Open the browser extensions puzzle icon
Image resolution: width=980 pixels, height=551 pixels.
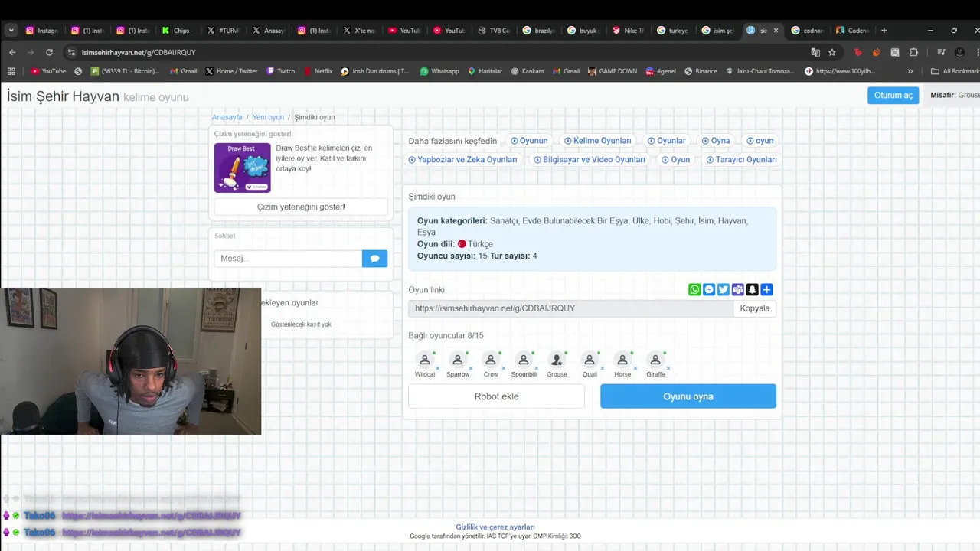(x=913, y=52)
